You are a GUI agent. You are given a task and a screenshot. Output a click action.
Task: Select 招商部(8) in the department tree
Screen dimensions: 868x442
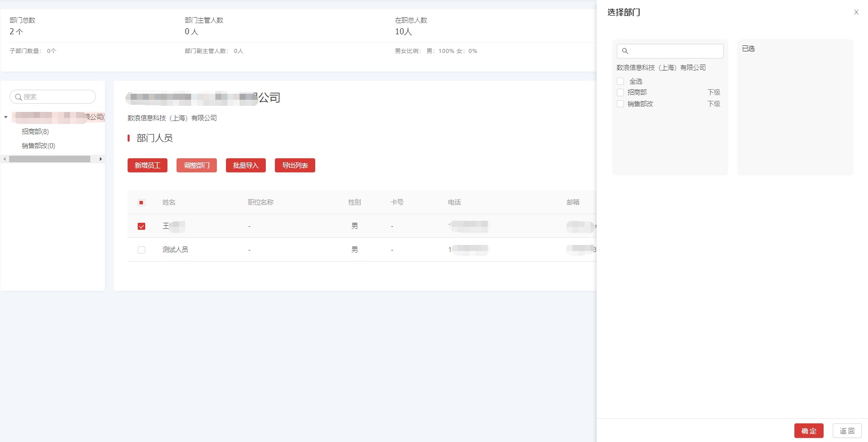[35, 132]
